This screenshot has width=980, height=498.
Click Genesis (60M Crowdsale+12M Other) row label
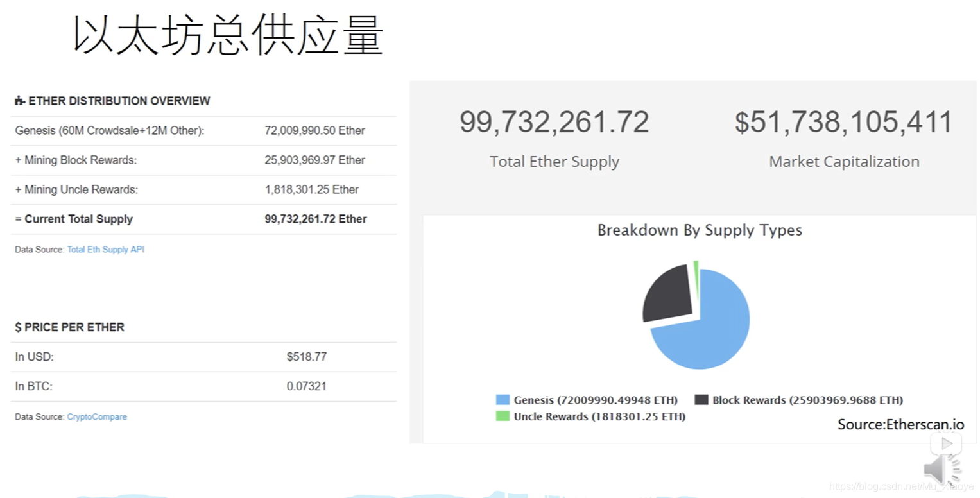tap(110, 131)
